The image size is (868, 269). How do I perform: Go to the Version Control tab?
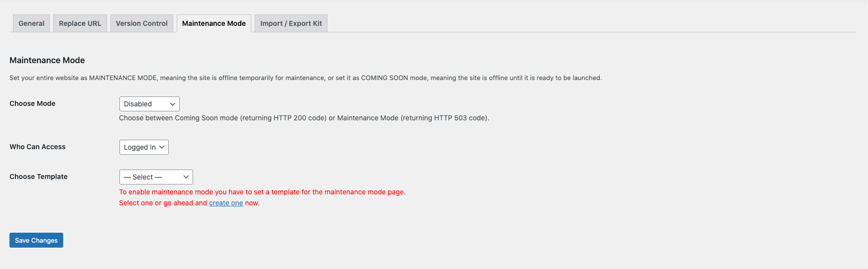point(141,23)
